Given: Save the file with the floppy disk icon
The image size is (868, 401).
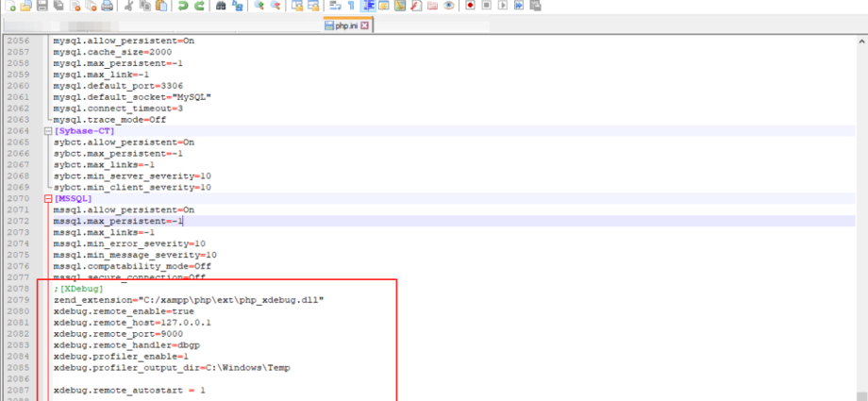Looking at the screenshot, I should pos(41,6).
